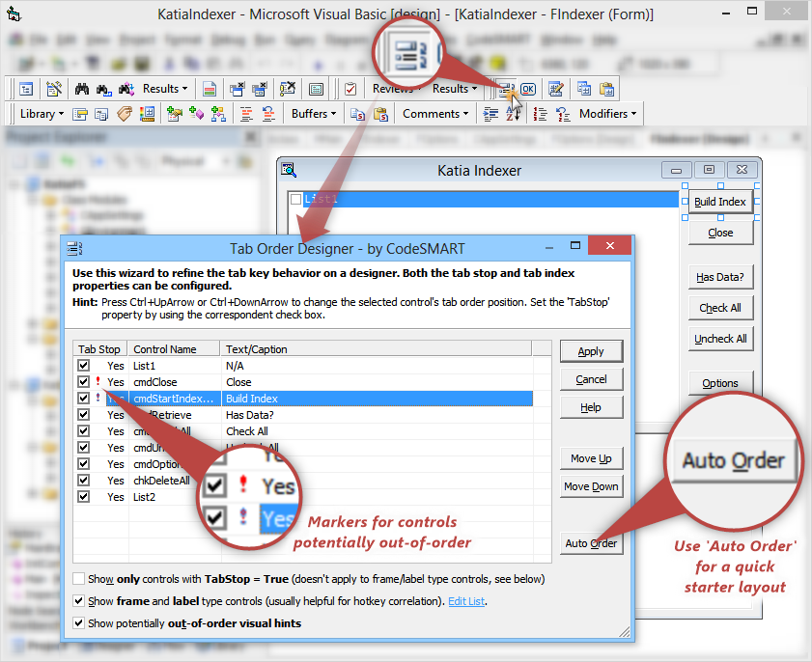Click the Text/Caption column header
This screenshot has width=812, height=662.
pos(376,349)
